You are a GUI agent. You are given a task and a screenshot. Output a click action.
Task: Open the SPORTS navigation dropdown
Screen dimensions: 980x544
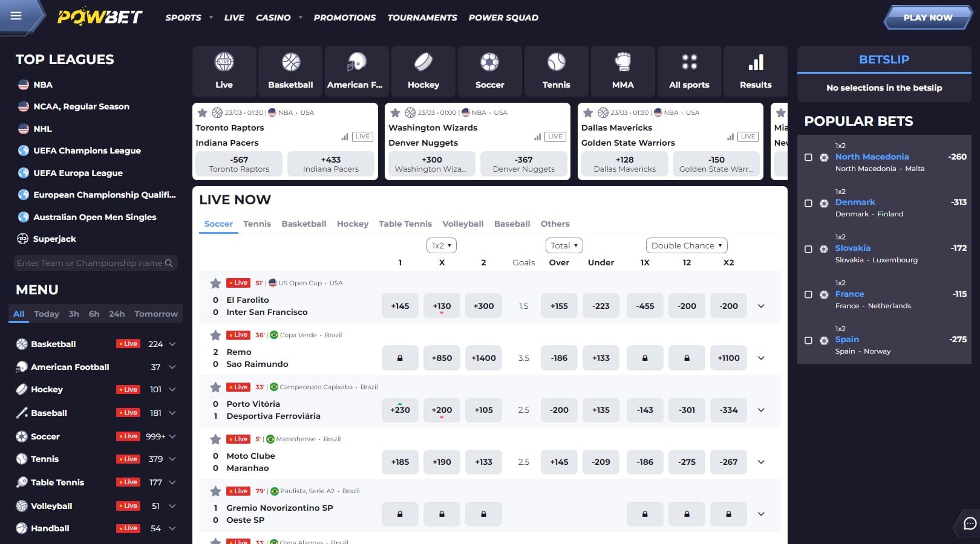[x=189, y=18]
